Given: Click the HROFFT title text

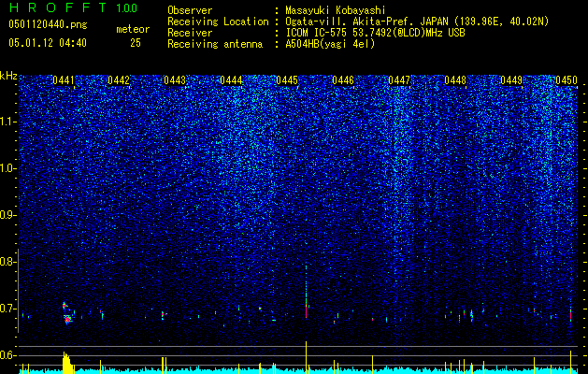Looking at the screenshot, I should 59,7.
